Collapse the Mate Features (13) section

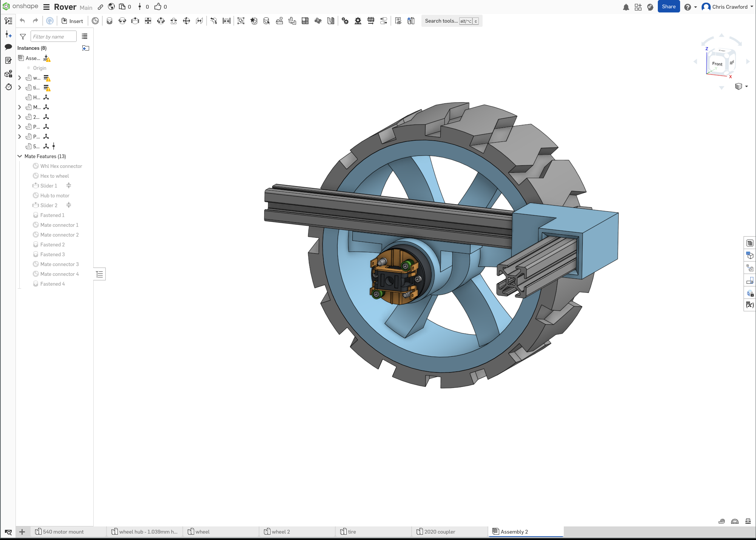[x=20, y=156]
